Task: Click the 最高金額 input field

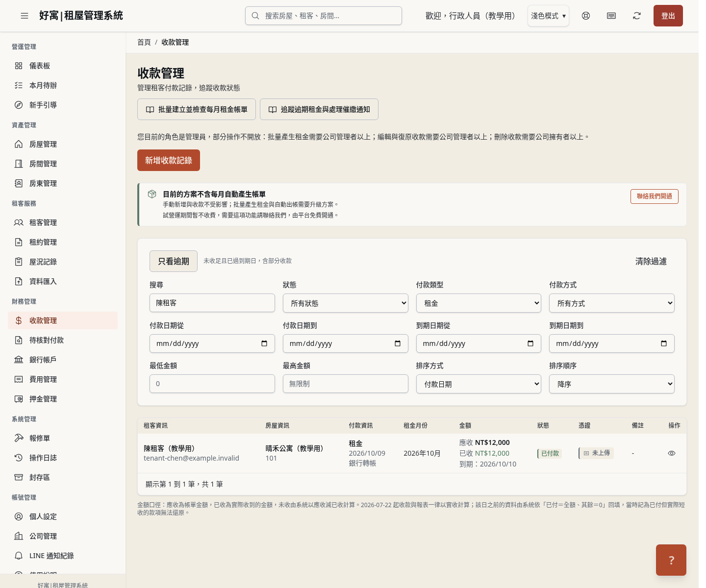Action: 346,384
